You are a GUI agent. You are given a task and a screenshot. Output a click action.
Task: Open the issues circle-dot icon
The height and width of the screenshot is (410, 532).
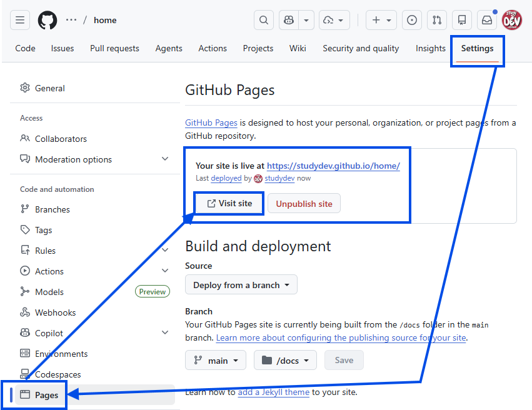(412, 20)
